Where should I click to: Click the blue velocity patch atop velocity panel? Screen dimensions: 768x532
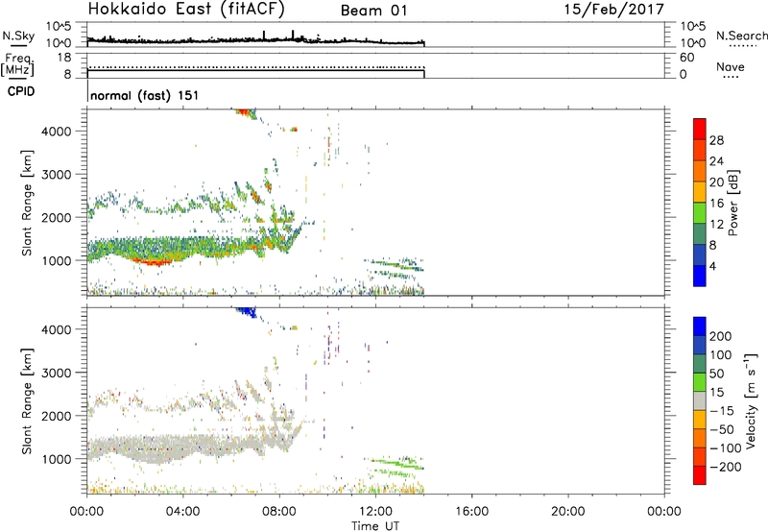[247, 311]
